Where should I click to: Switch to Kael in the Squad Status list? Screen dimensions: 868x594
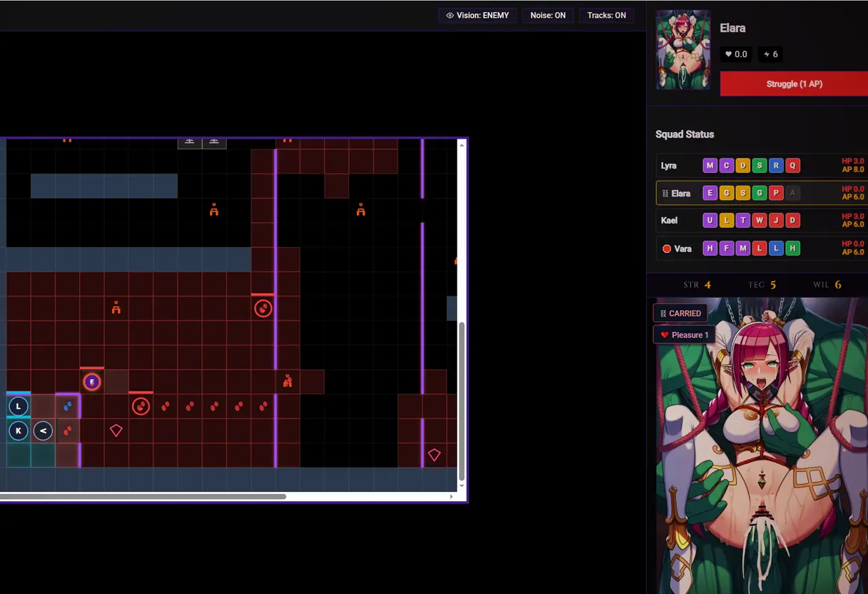(669, 221)
